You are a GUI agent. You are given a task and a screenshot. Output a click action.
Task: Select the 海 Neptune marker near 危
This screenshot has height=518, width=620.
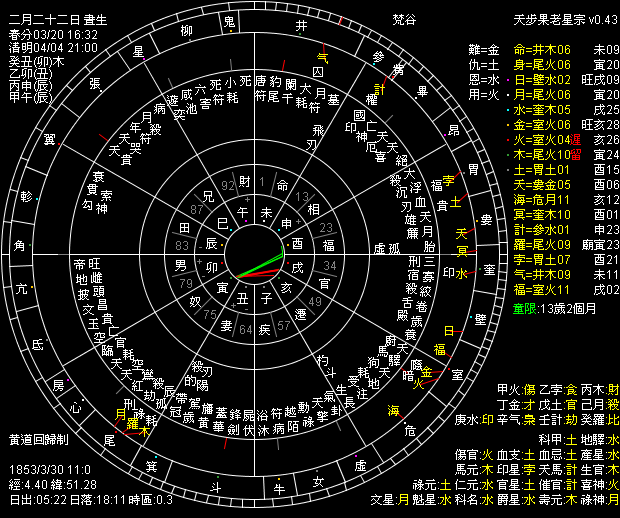394,409
